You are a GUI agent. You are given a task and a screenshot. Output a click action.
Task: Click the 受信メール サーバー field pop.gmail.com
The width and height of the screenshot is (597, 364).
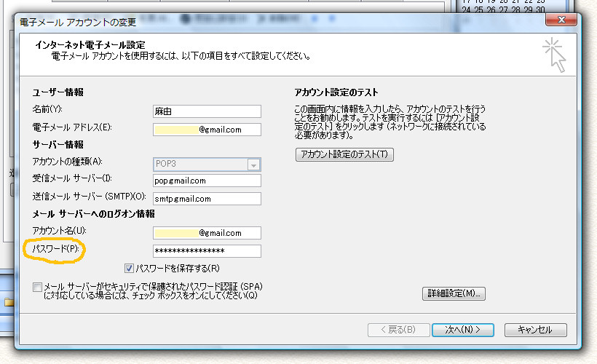pyautogui.click(x=207, y=181)
